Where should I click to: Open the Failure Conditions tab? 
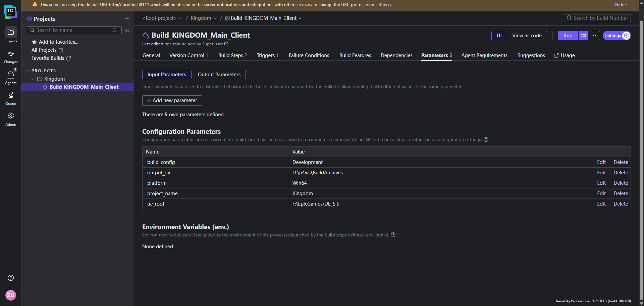[x=309, y=55]
